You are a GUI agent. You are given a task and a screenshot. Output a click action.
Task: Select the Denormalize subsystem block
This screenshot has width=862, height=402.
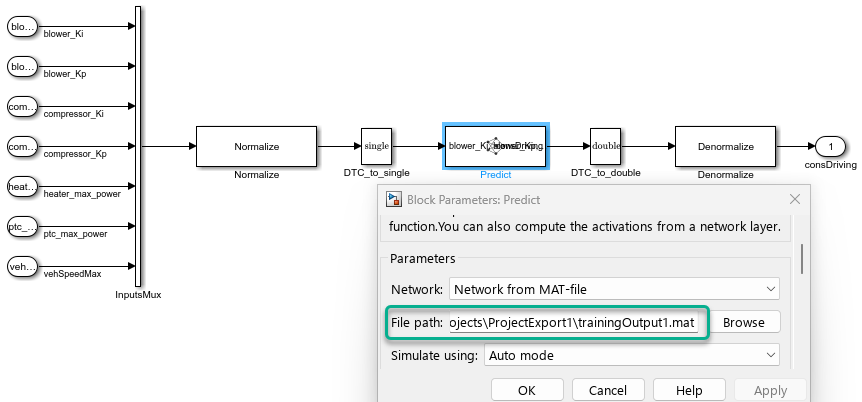pos(725,146)
